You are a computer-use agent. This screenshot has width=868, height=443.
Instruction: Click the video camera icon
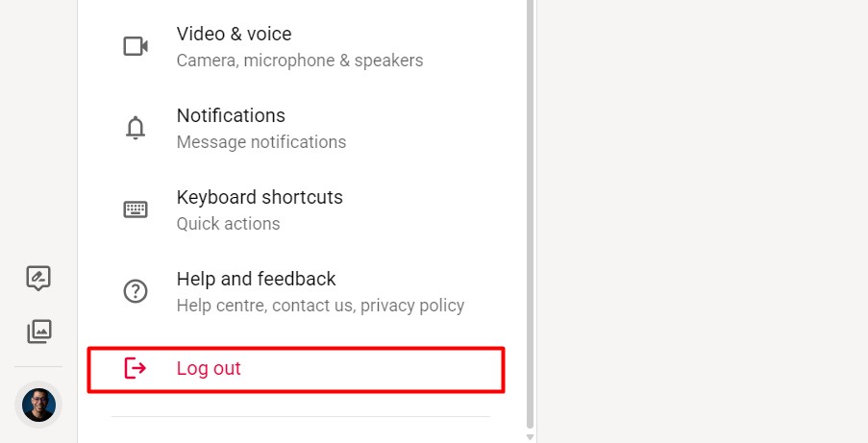pyautogui.click(x=136, y=46)
